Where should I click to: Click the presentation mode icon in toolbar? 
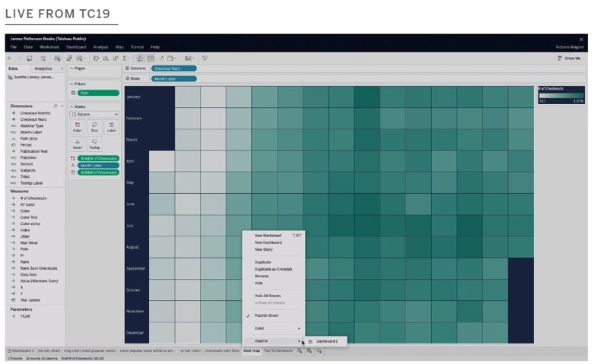pos(205,59)
